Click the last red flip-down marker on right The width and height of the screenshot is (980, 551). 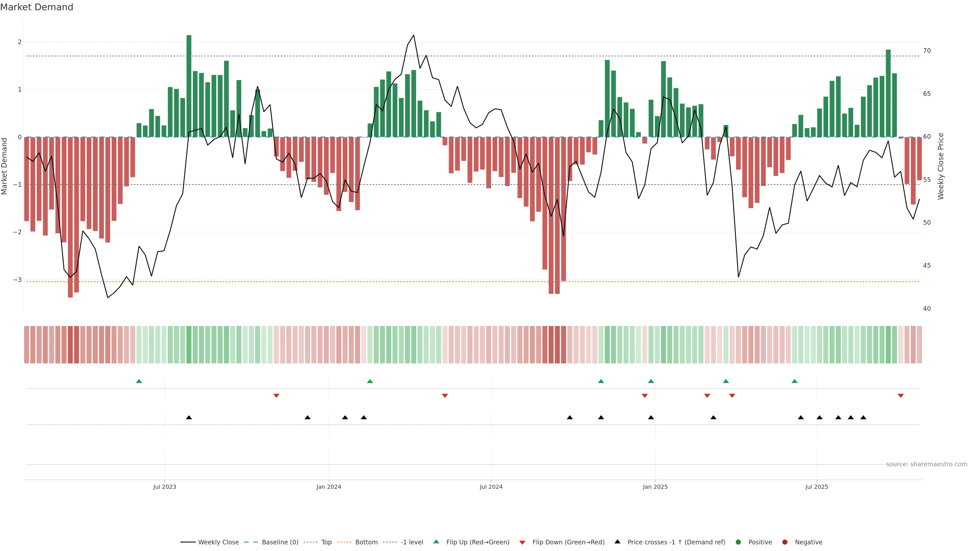tap(900, 396)
